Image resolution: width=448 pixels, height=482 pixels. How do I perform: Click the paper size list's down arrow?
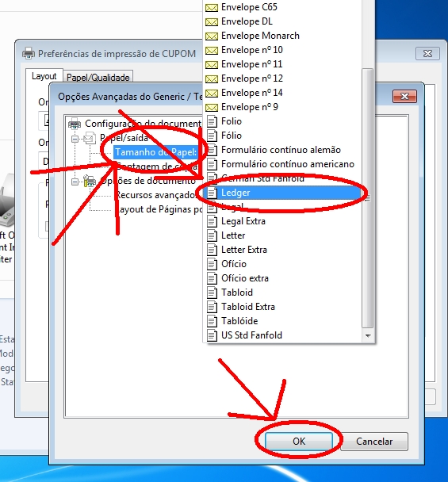(368, 335)
